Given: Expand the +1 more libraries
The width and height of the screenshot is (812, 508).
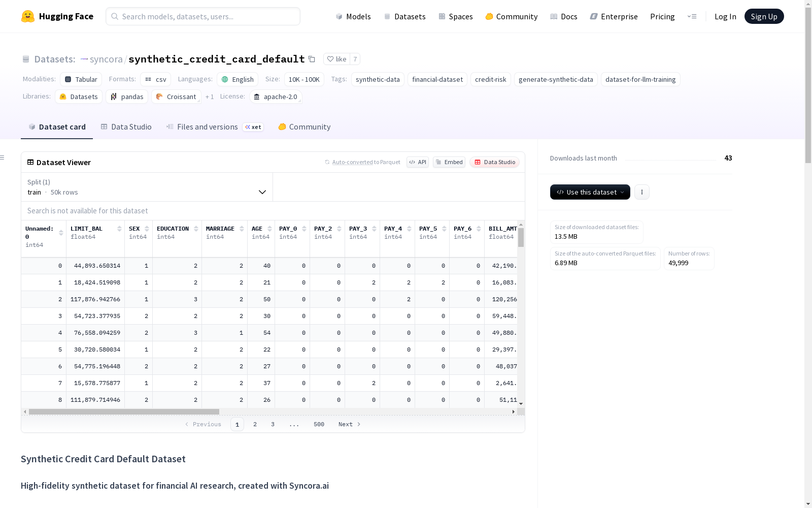Looking at the screenshot, I should (210, 97).
